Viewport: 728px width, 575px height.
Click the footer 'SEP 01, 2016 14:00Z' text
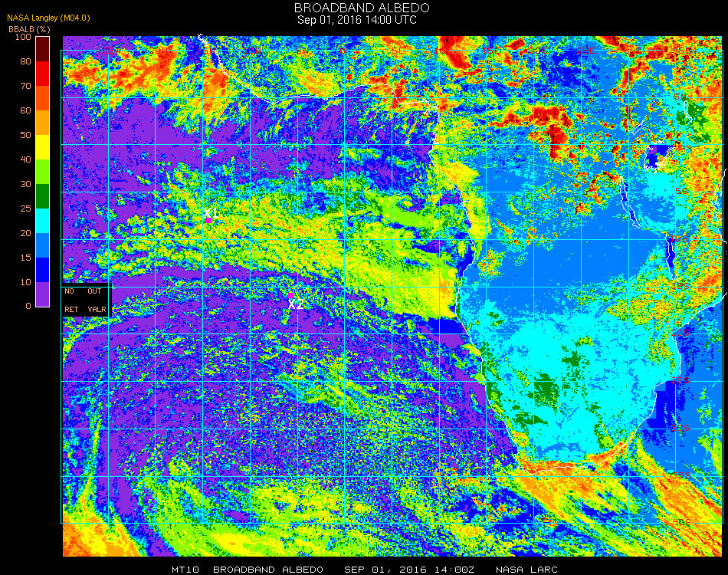(409, 570)
